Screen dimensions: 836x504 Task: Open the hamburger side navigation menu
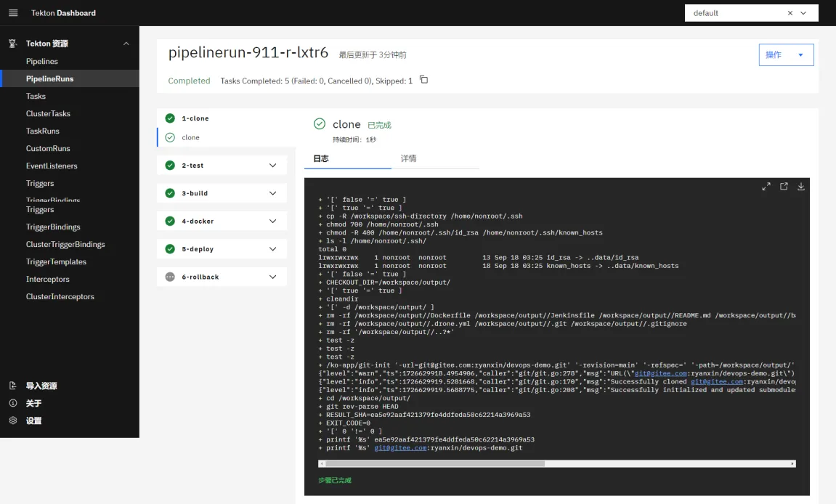pyautogui.click(x=13, y=13)
